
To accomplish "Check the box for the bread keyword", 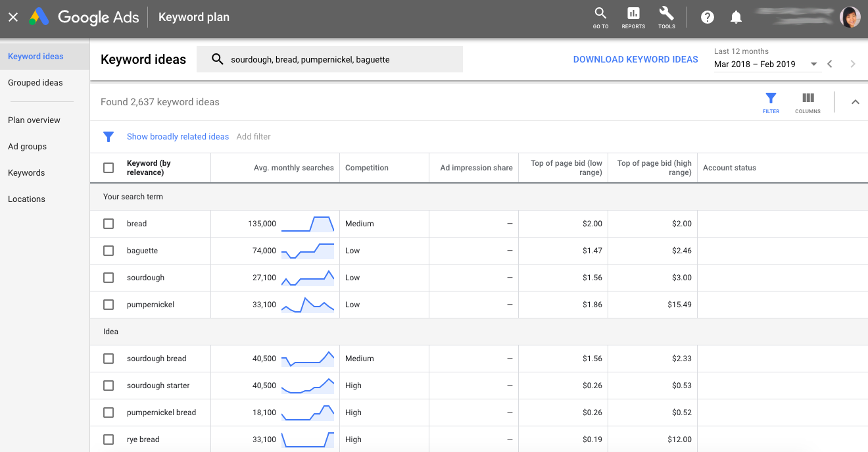I will [x=108, y=224].
